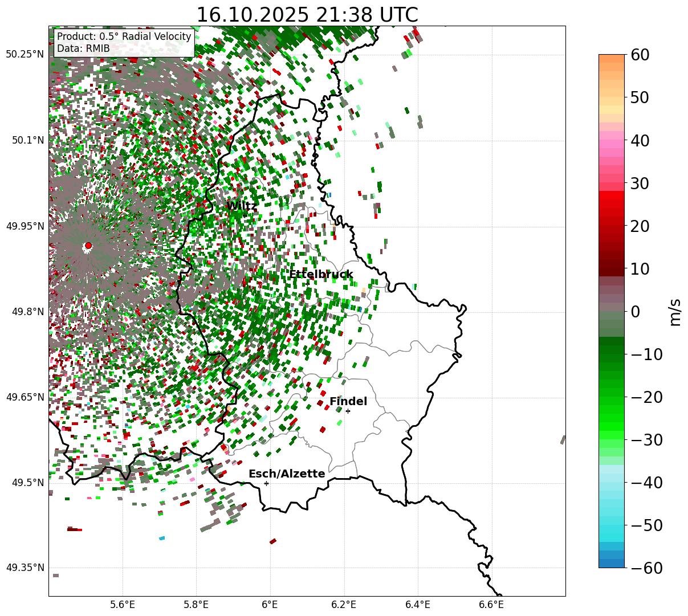Click the colorbar value −50
This screenshot has width=688, height=616.
tap(646, 525)
